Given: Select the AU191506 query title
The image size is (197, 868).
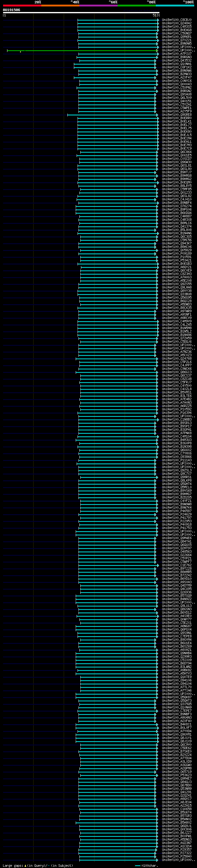Looking at the screenshot, I should (x=11, y=10).
